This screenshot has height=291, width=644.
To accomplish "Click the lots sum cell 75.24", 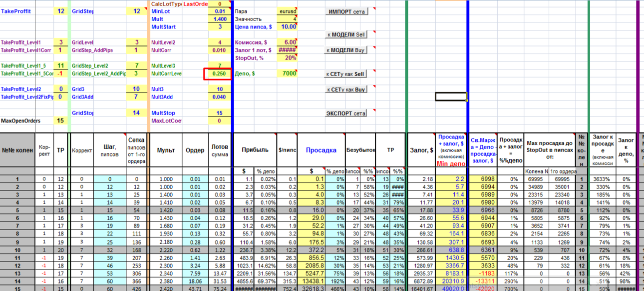I will tap(220, 288).
